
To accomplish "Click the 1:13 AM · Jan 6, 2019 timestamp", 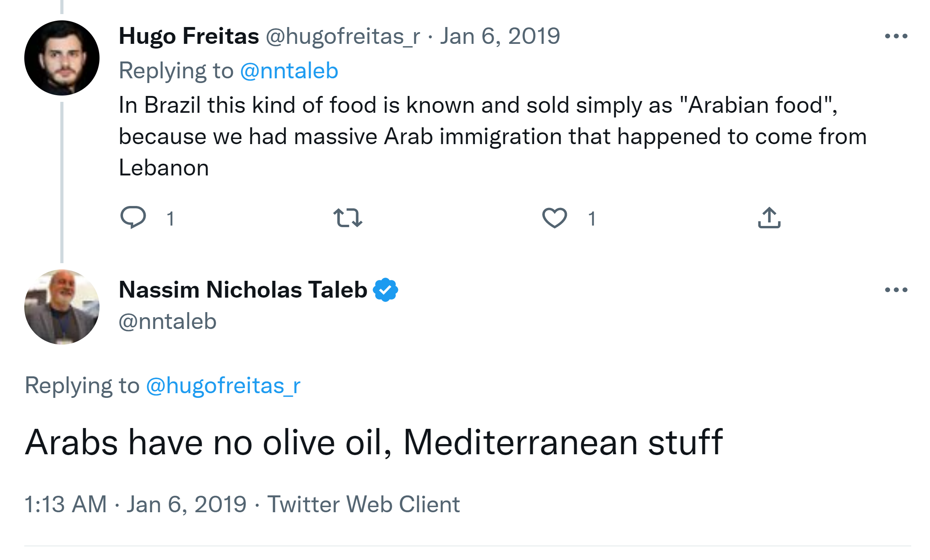I will tap(135, 504).
